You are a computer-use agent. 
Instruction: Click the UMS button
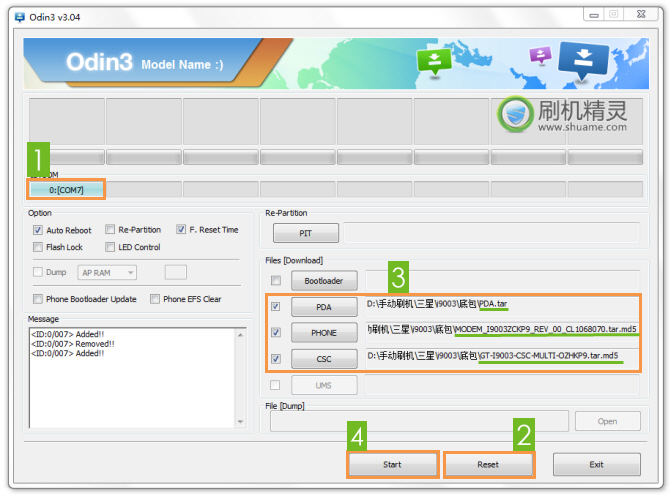[324, 385]
